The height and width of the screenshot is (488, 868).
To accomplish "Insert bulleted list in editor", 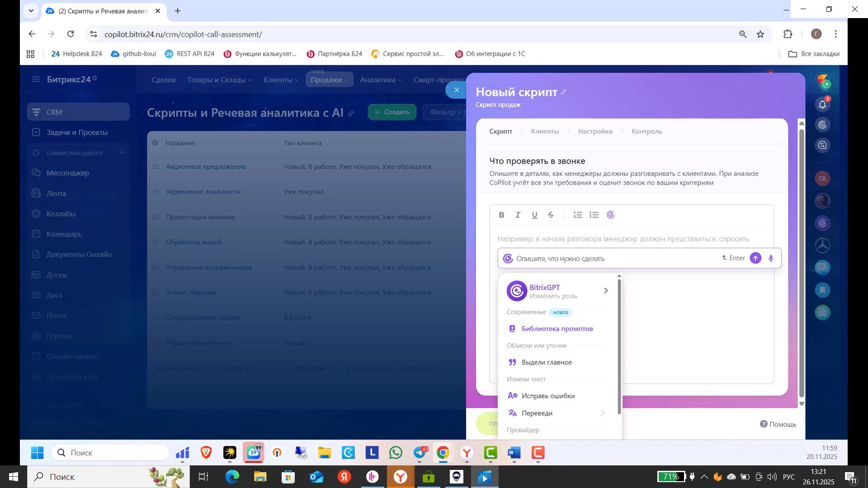I will pos(594,215).
